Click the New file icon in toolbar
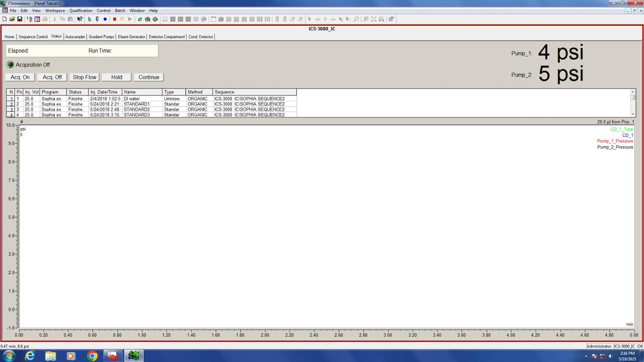Viewport: 644px width, 362px height. point(4,19)
